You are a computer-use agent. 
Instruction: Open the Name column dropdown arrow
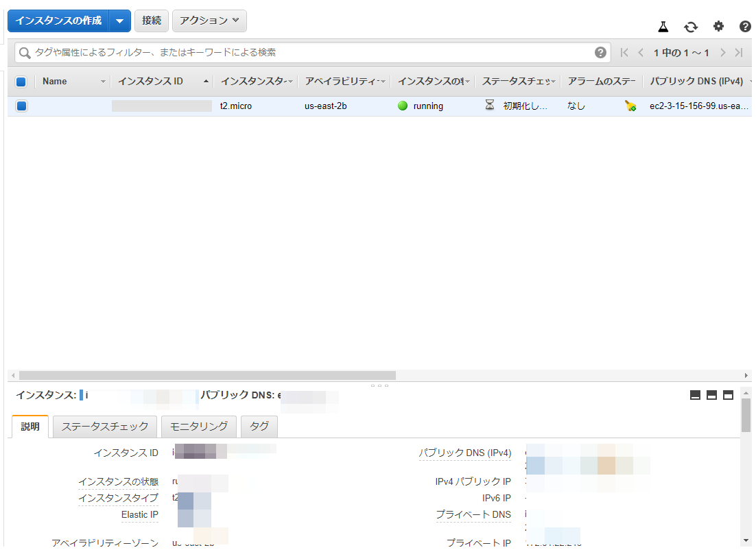click(103, 82)
